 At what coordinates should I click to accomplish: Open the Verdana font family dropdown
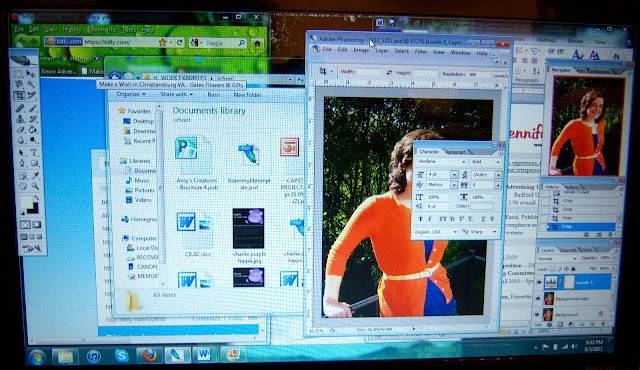click(x=442, y=162)
